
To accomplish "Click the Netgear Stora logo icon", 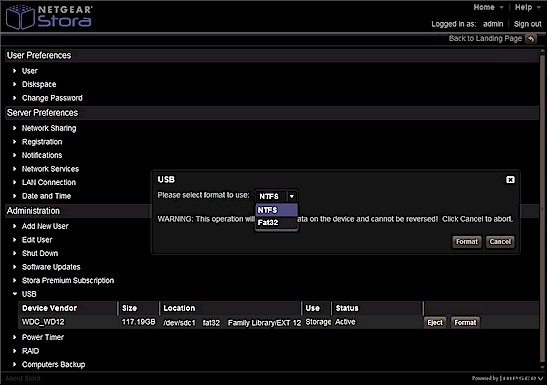I will (x=20, y=17).
